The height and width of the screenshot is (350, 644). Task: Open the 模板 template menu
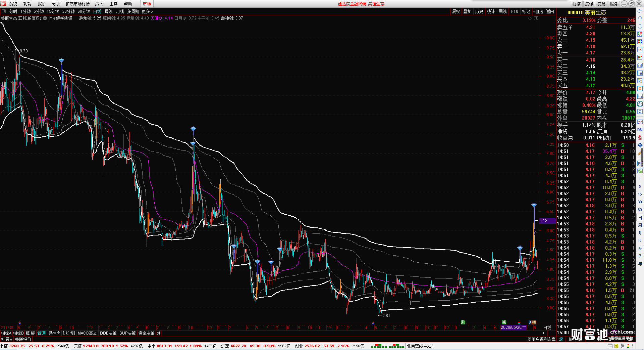click(30, 333)
